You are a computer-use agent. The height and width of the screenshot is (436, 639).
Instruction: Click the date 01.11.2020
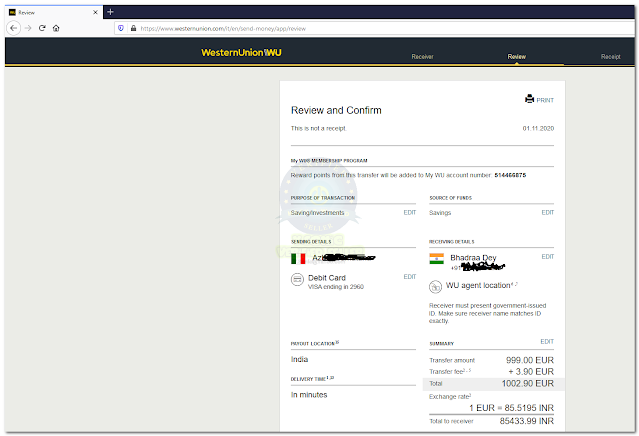tap(538, 128)
